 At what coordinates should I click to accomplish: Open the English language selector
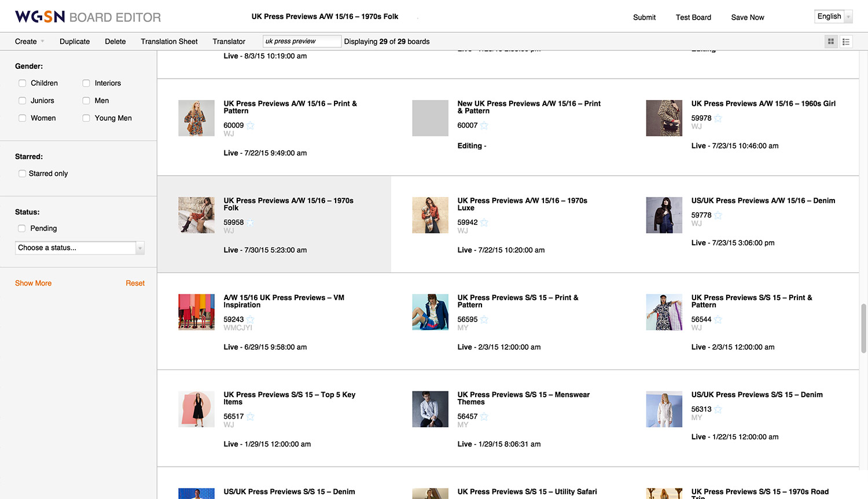point(833,17)
